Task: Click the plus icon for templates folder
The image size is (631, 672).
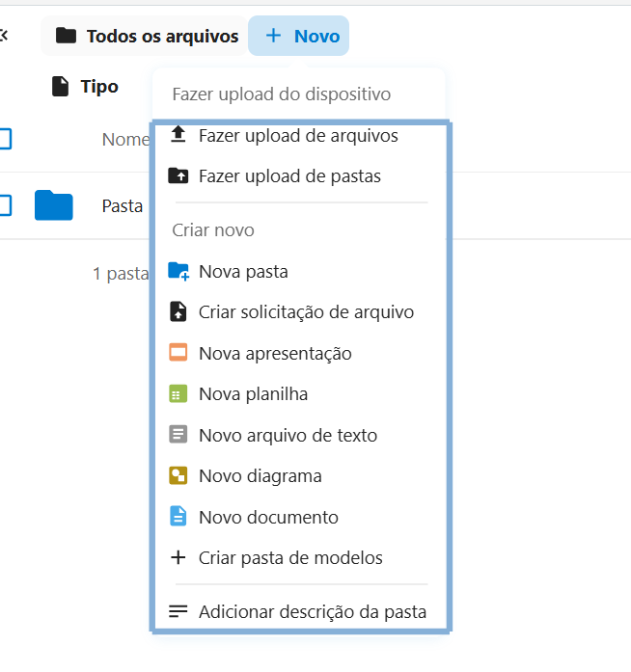Action: 178,557
